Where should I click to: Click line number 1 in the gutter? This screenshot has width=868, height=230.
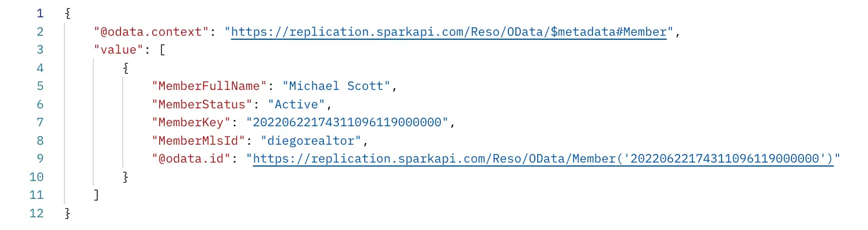pos(39,13)
